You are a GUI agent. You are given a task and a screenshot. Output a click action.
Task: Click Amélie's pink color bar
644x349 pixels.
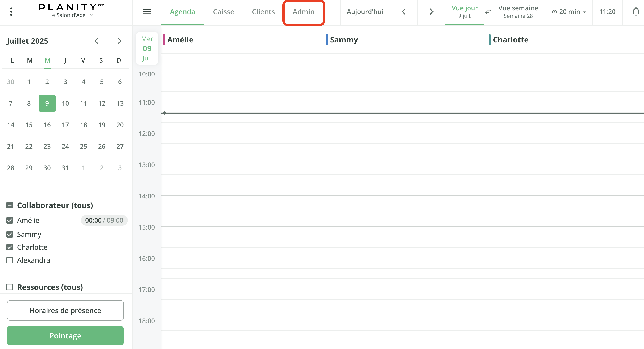(164, 40)
